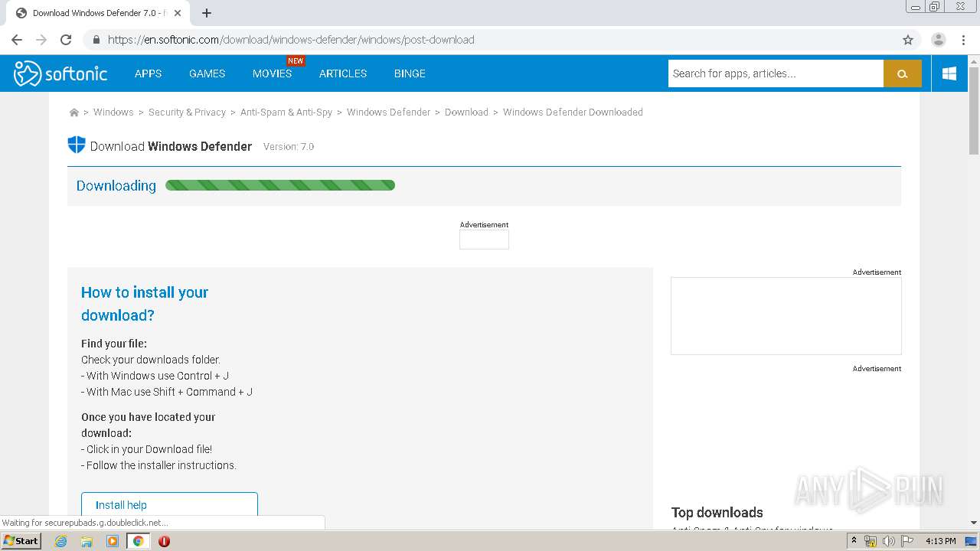Click the home icon in the breadcrumb

tap(74, 112)
